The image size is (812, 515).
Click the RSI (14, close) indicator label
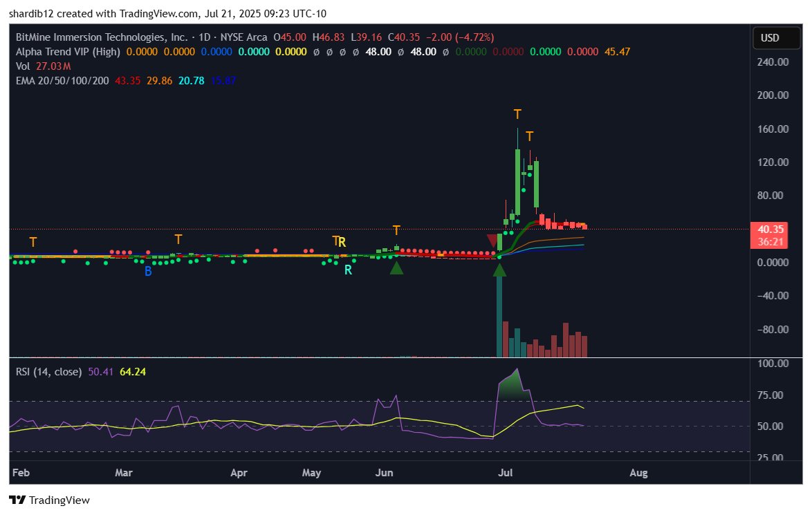(48, 372)
